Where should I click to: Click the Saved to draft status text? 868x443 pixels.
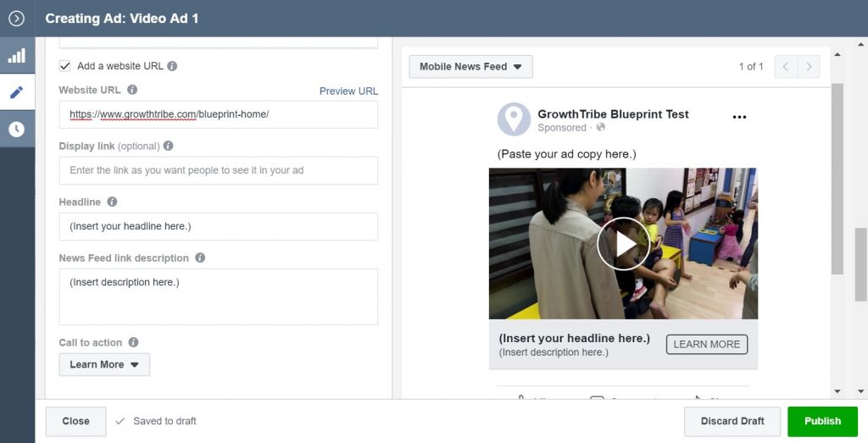click(164, 421)
